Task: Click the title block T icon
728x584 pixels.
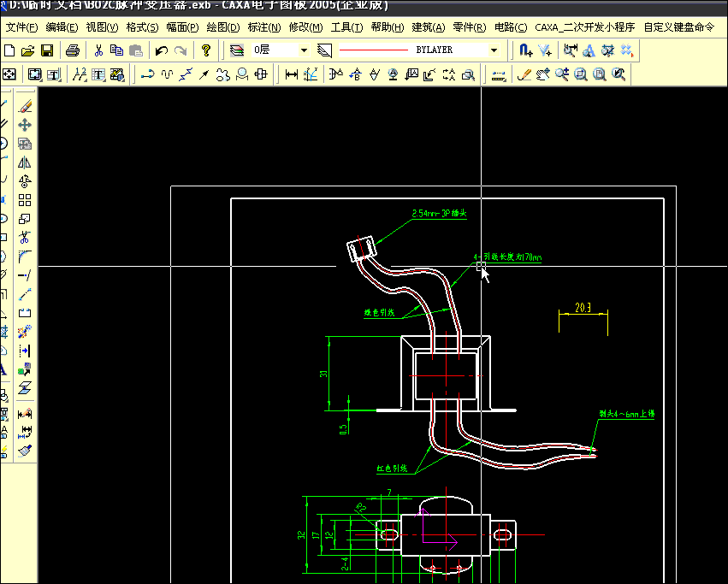Action: click(54, 74)
